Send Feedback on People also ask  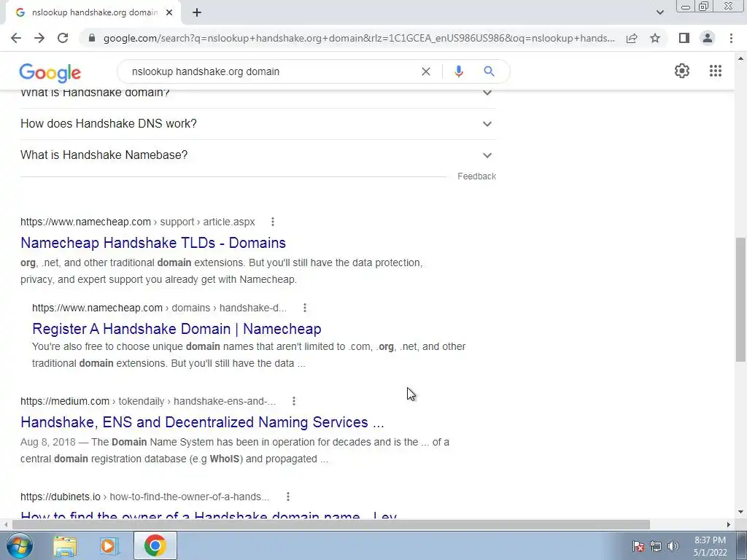point(476,176)
